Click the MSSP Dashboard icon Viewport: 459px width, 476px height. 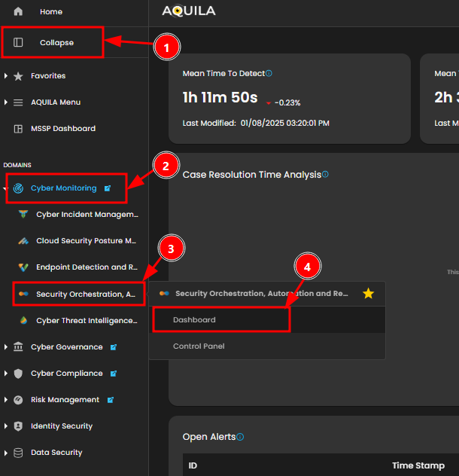(x=19, y=129)
